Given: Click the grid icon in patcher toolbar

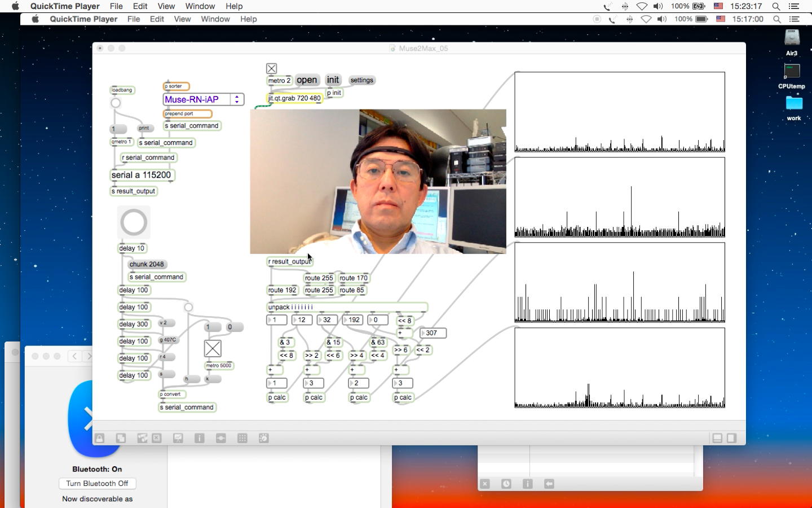Looking at the screenshot, I should tap(242, 438).
